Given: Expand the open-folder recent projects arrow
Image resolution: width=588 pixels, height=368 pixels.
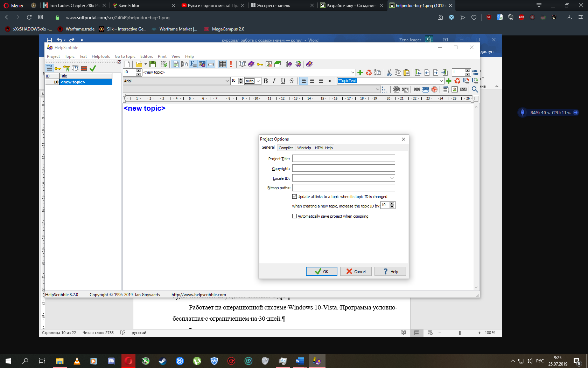Looking at the screenshot, I should (x=146, y=64).
